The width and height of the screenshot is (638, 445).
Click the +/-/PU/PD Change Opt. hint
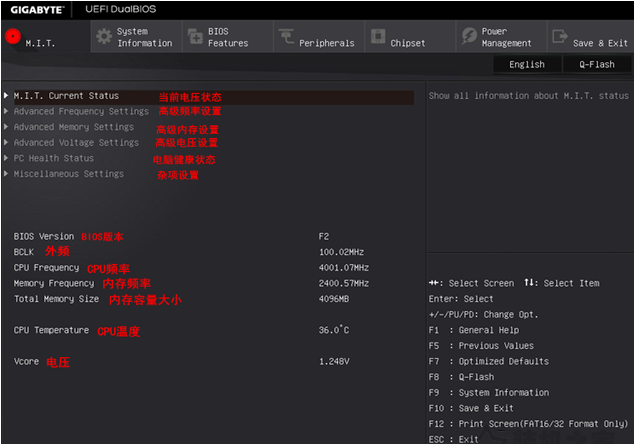click(483, 314)
